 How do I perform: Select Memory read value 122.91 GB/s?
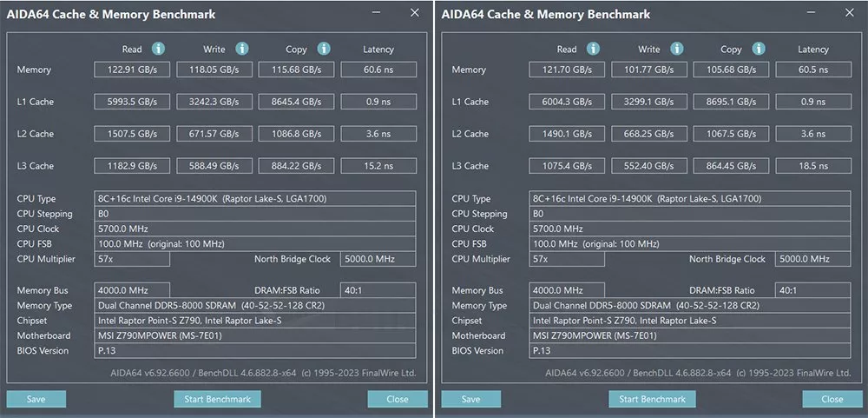point(132,70)
